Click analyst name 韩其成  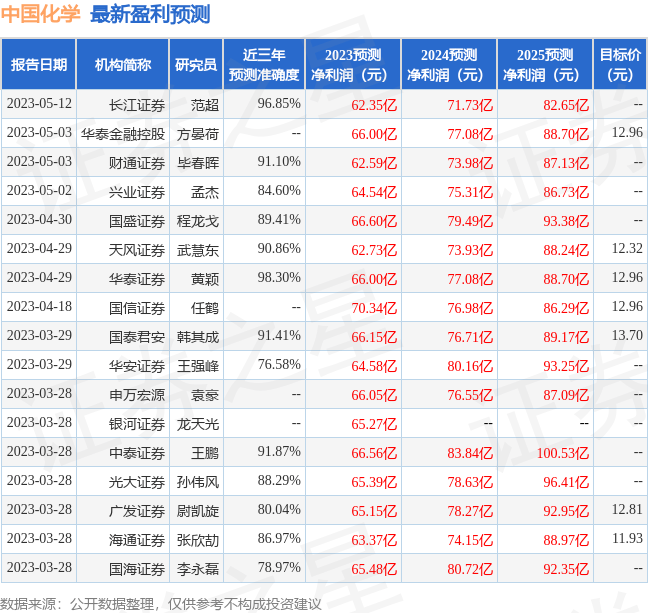(x=197, y=337)
